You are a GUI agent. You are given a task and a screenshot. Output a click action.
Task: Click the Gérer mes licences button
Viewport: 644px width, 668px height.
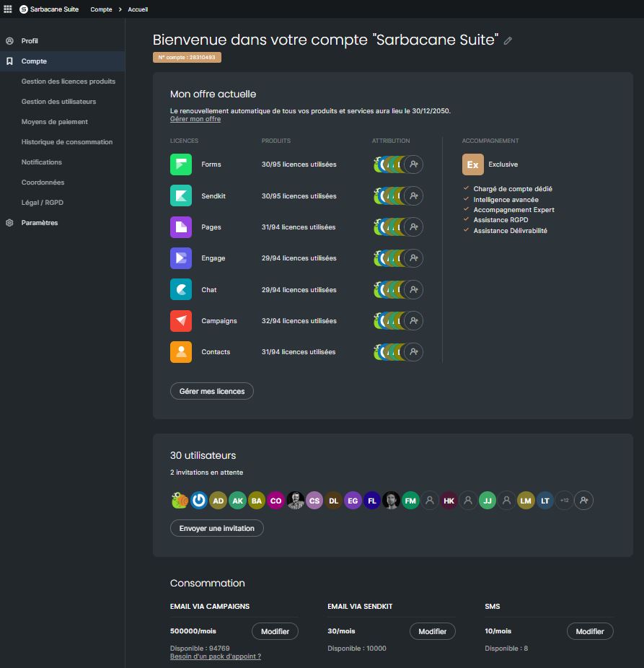(212, 391)
